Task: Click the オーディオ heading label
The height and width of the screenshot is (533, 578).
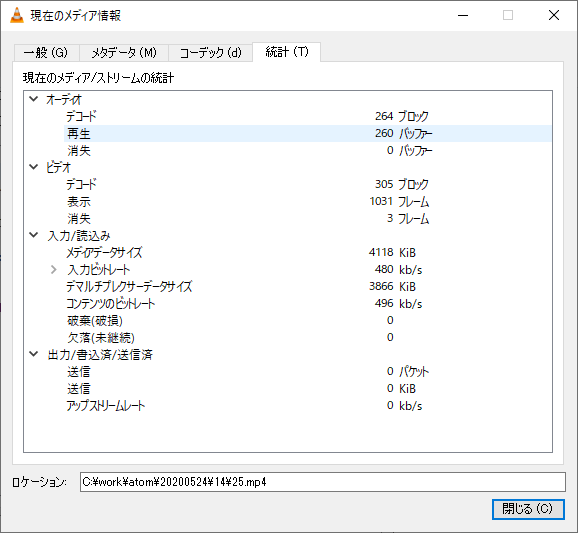Action: click(x=64, y=99)
